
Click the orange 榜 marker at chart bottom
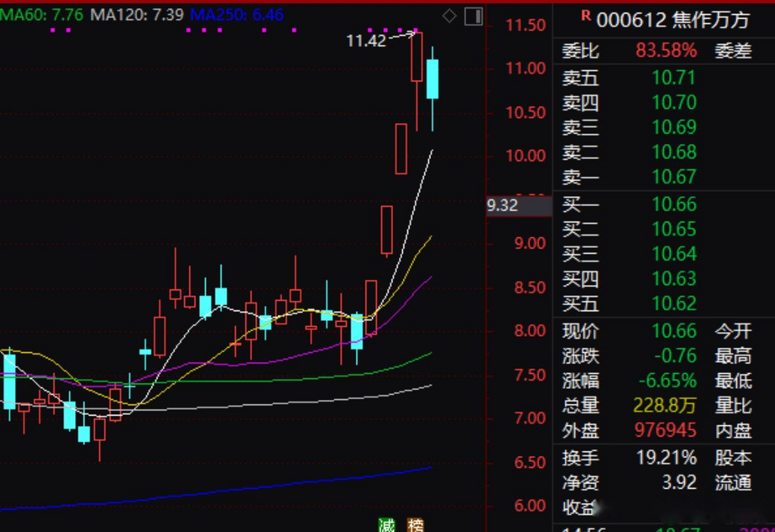pos(415,525)
